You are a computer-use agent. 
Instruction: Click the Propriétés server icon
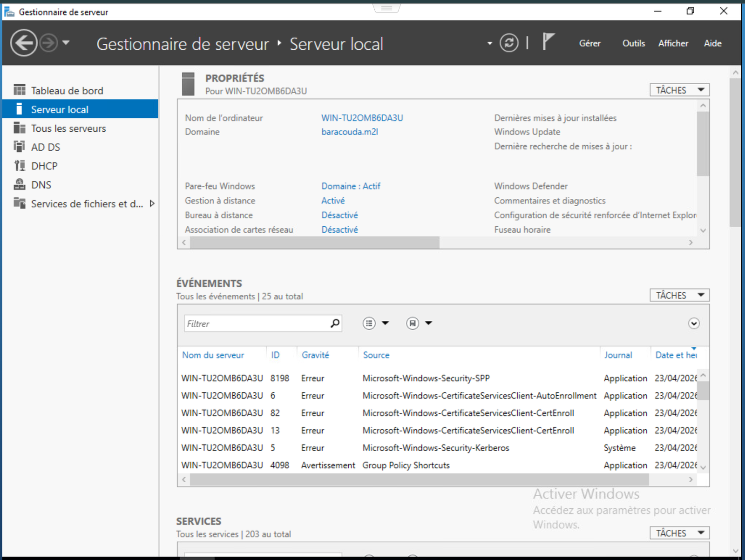point(188,84)
